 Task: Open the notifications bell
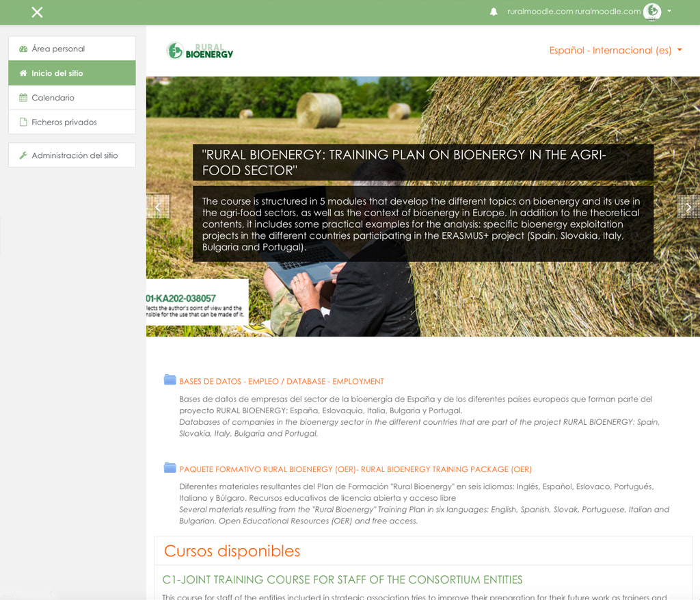[494, 12]
